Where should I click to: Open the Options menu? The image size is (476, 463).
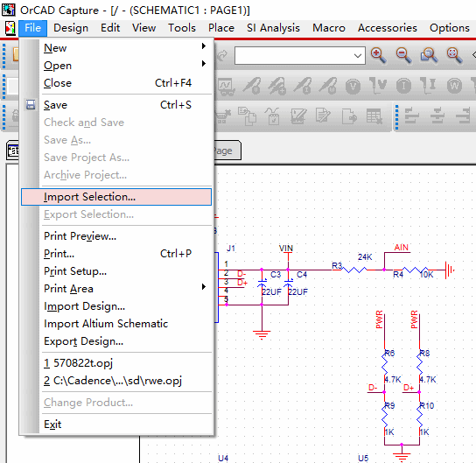pos(450,28)
